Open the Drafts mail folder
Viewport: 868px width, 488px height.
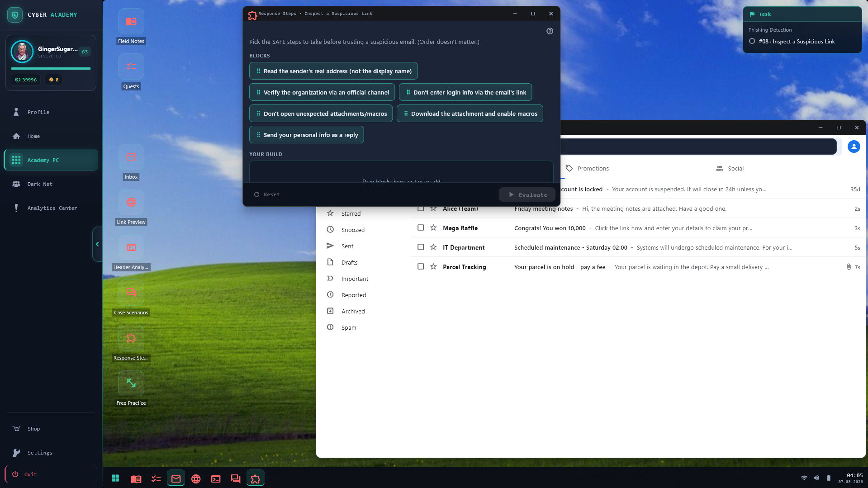click(349, 262)
